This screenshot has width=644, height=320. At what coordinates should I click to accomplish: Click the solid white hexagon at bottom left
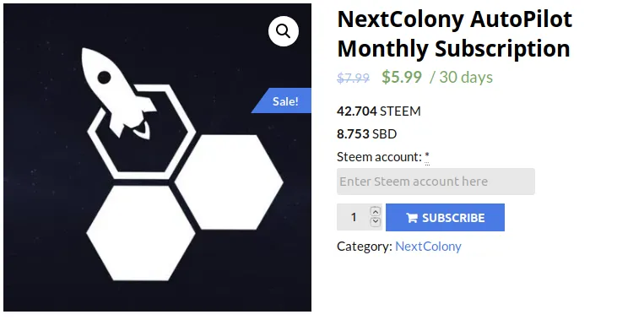(x=141, y=233)
